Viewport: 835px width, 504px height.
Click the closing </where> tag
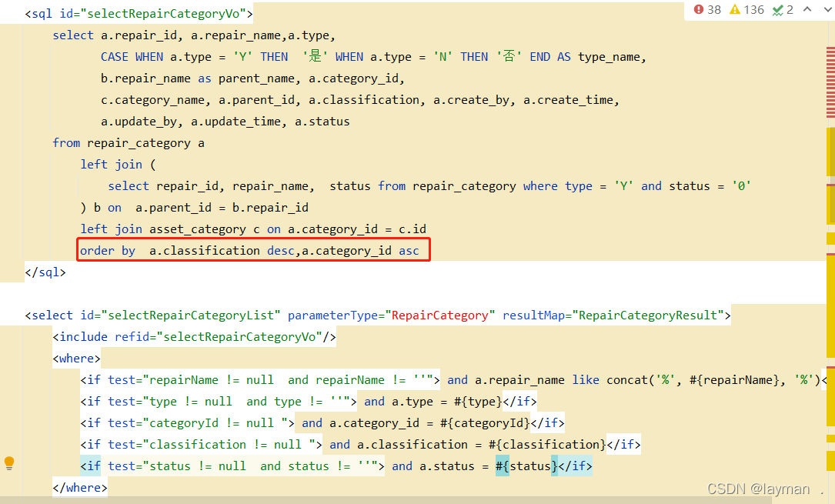point(80,488)
